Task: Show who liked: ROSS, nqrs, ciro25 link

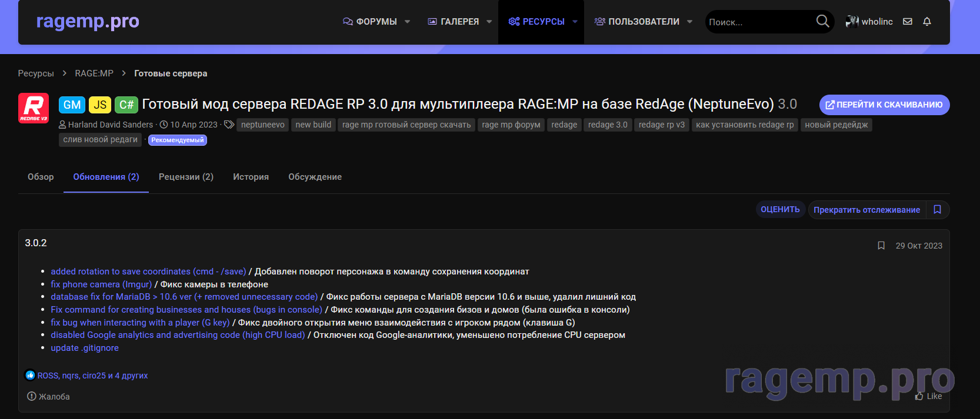Action: pyautogui.click(x=93, y=376)
